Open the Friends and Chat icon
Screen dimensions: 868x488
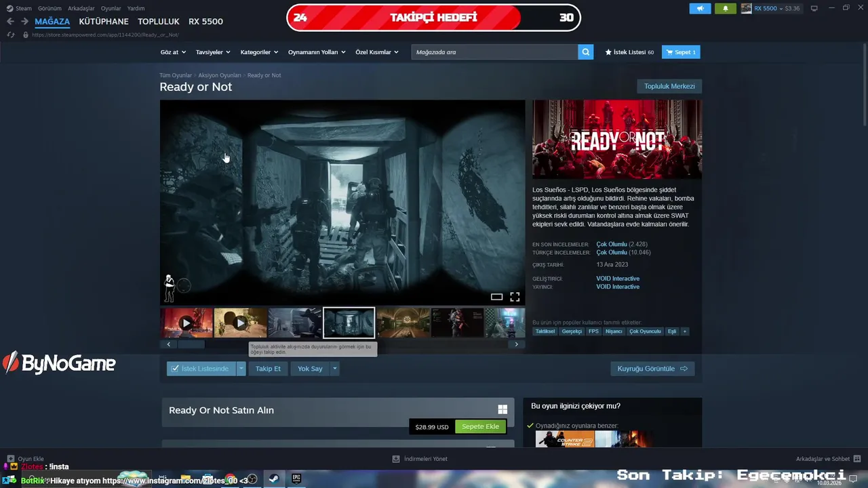tap(857, 459)
